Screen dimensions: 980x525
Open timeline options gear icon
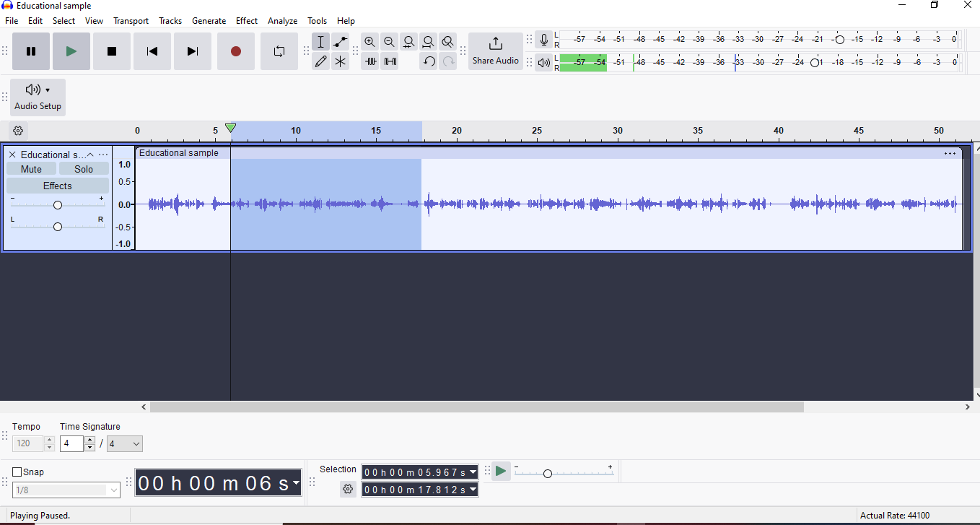point(18,131)
